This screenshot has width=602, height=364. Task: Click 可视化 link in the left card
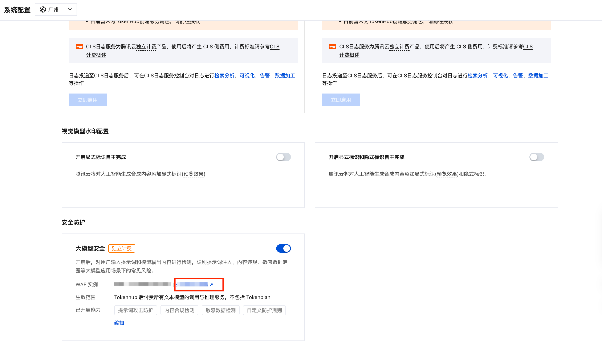pyautogui.click(x=247, y=76)
